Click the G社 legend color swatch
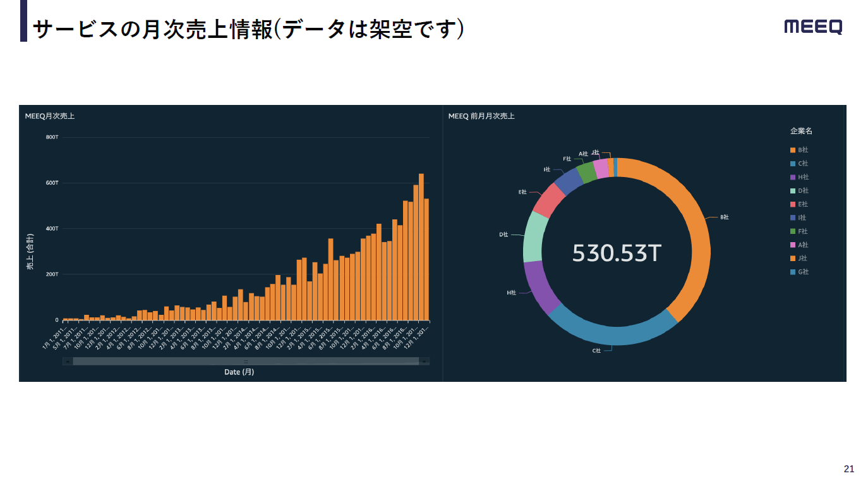 pos(793,272)
